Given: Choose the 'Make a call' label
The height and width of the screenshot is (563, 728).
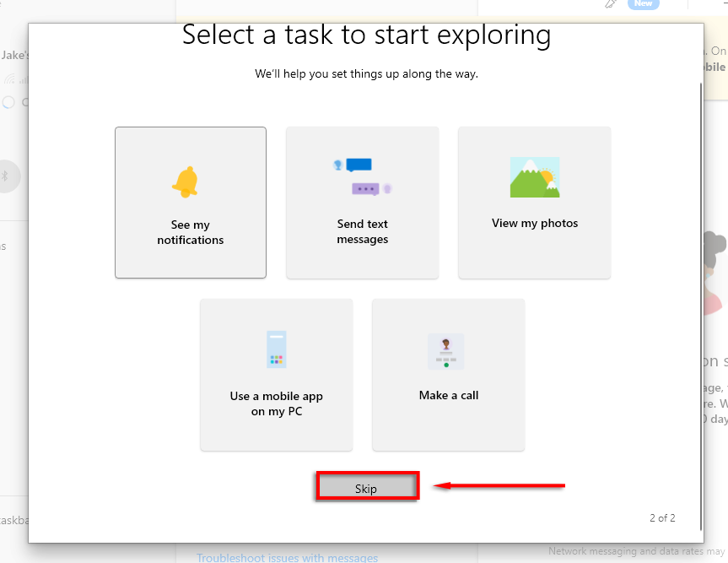Looking at the screenshot, I should [449, 395].
